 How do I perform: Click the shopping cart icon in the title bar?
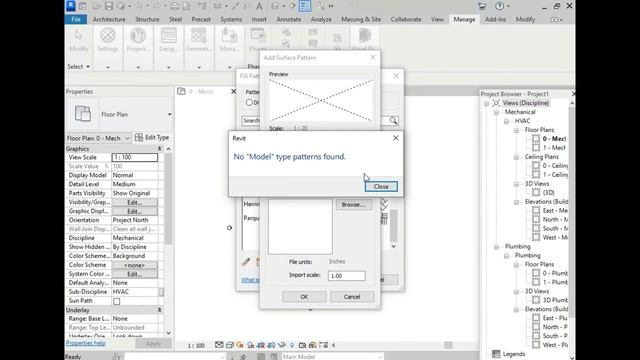(482, 6)
